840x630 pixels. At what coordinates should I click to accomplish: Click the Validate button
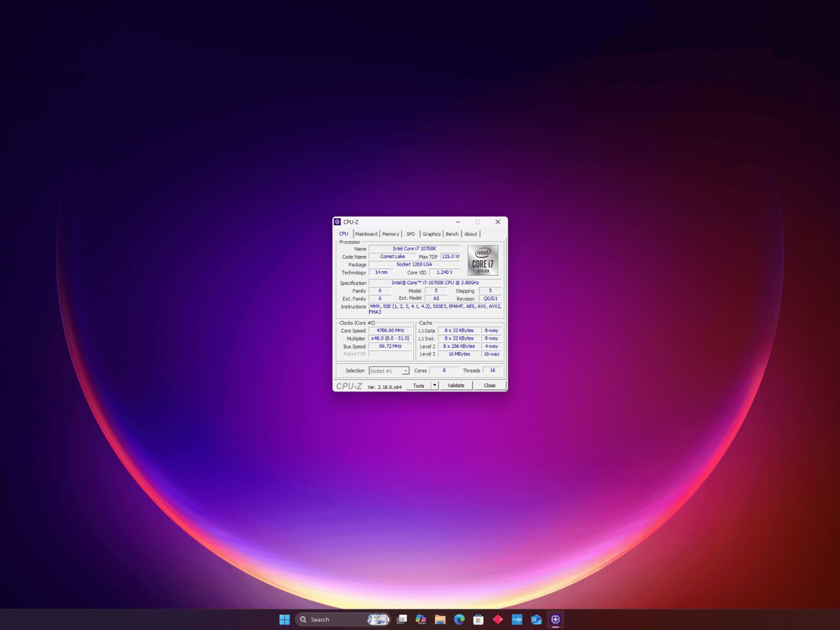pos(456,386)
